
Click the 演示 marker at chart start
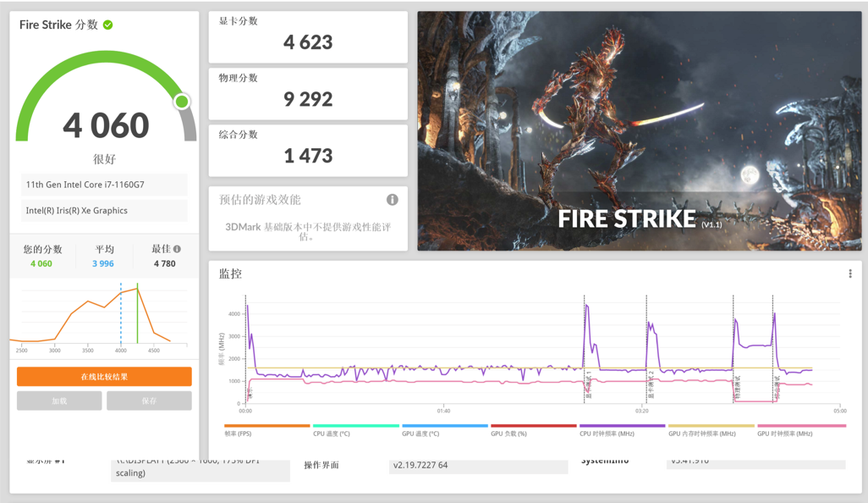pos(250,393)
